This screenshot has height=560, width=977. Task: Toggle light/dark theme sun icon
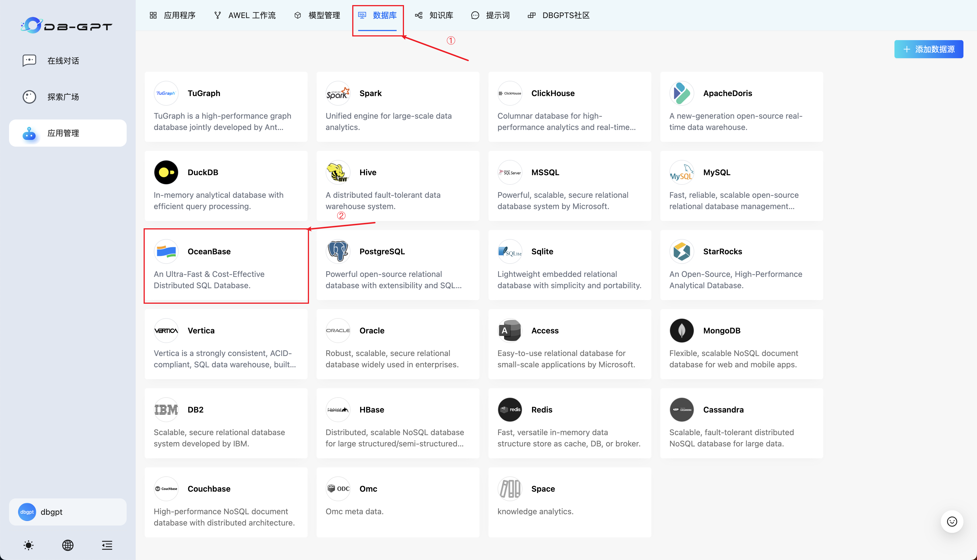(29, 545)
